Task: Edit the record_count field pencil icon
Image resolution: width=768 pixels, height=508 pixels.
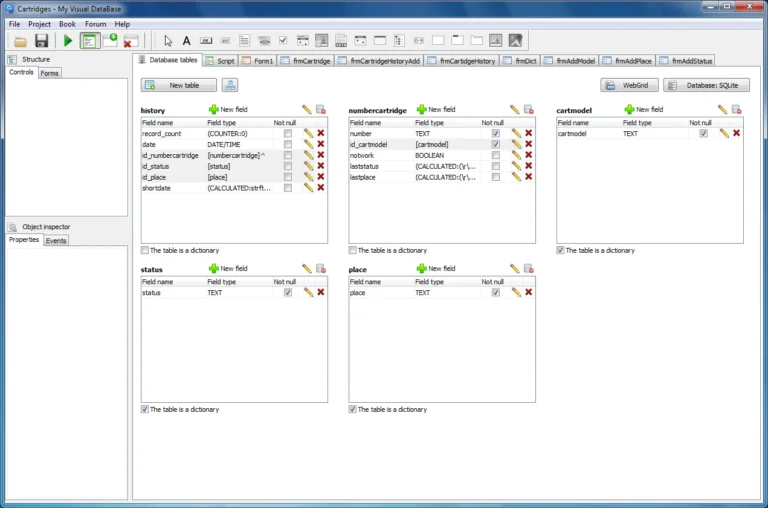Action: coord(308,133)
